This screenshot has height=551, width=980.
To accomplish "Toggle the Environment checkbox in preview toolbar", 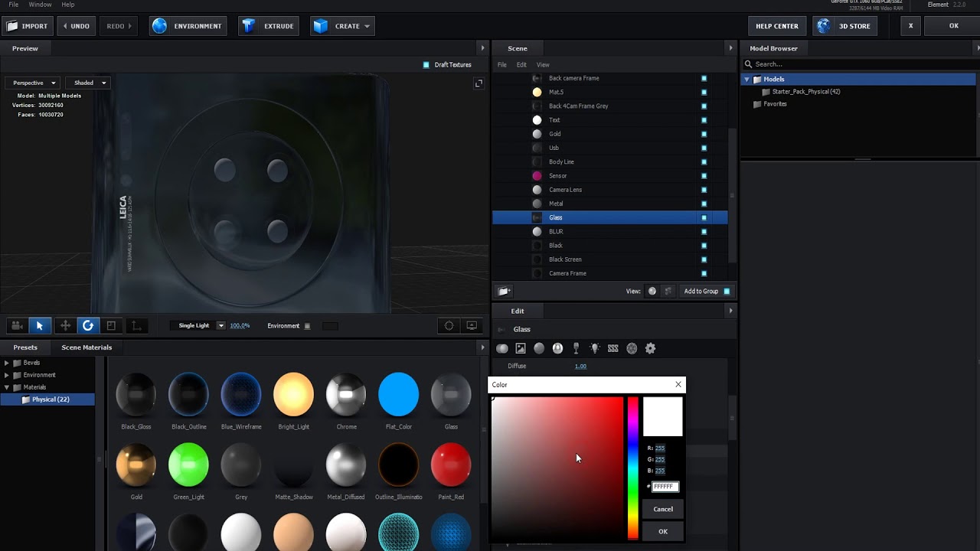I will tap(307, 326).
